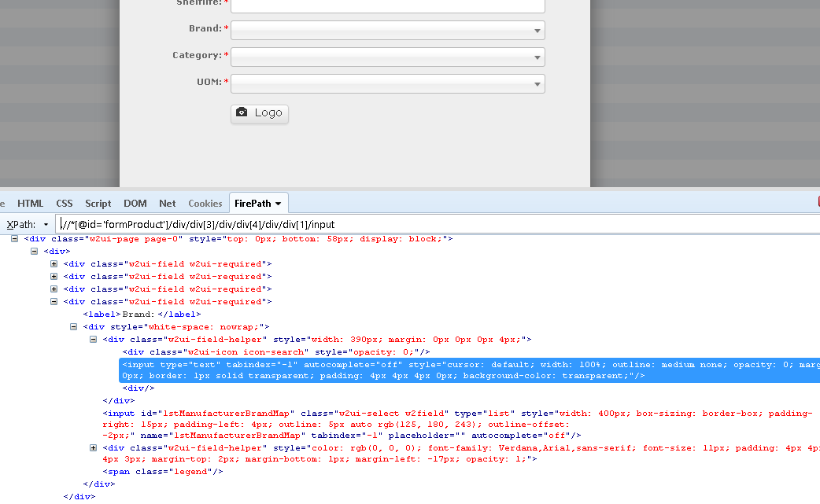Collapse the fourth w2ui-field w2ui-required div
This screenshot has width=820, height=504.
click(54, 301)
